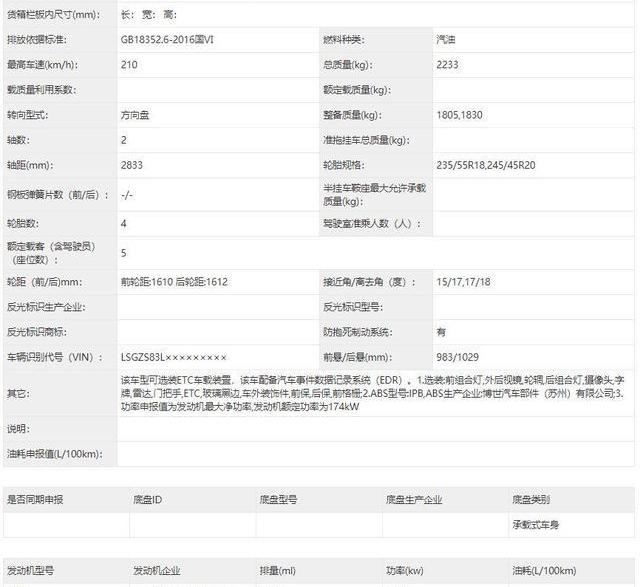Click the 轴距 value 2833

pos(131,165)
